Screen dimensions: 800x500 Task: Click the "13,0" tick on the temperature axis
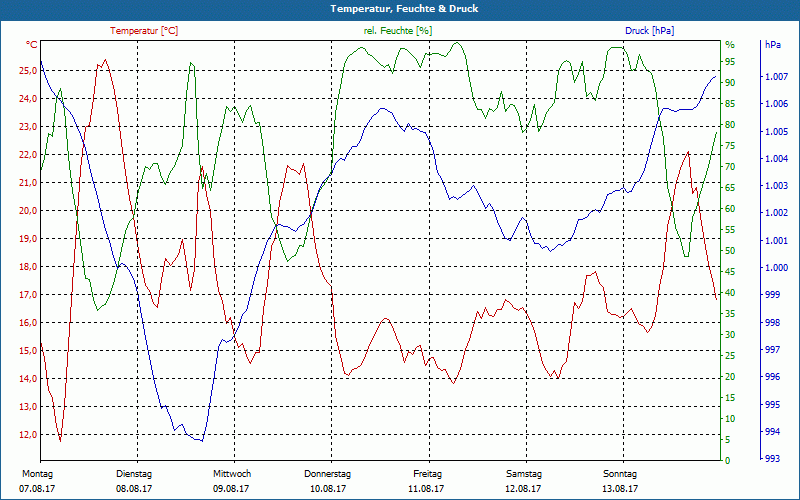point(28,407)
